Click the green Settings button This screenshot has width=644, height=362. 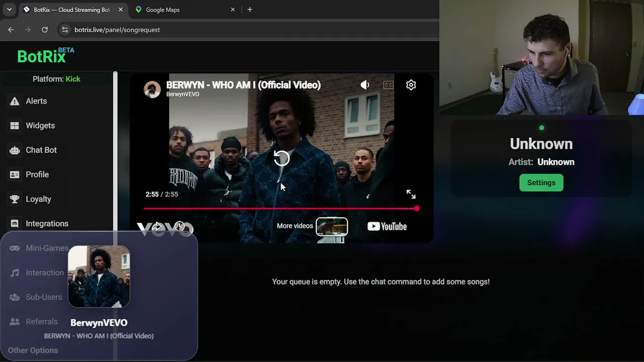pyautogui.click(x=541, y=183)
